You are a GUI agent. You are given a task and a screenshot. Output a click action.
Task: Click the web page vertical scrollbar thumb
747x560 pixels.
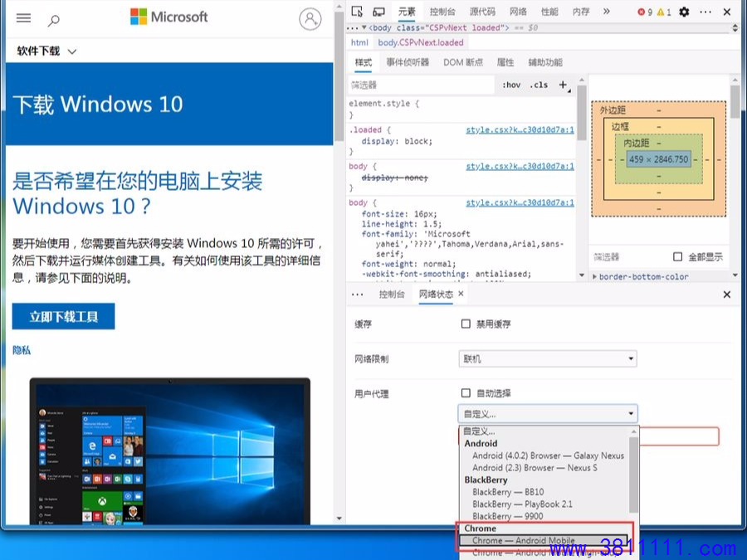pyautogui.click(x=339, y=76)
